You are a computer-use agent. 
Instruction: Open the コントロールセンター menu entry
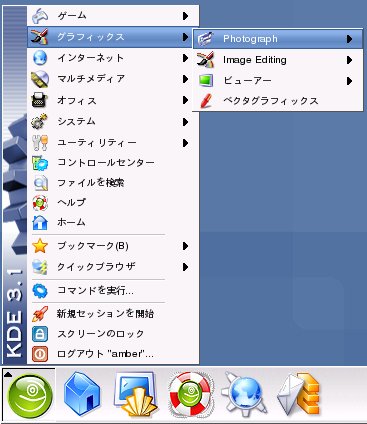tap(113, 163)
